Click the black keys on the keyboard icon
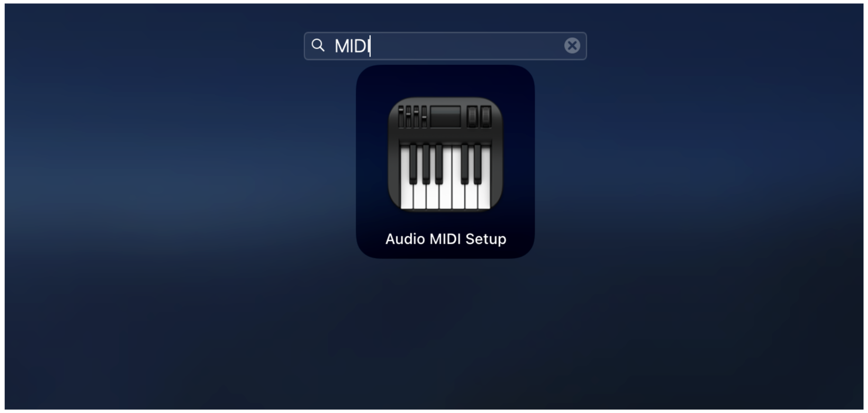 tap(445, 164)
